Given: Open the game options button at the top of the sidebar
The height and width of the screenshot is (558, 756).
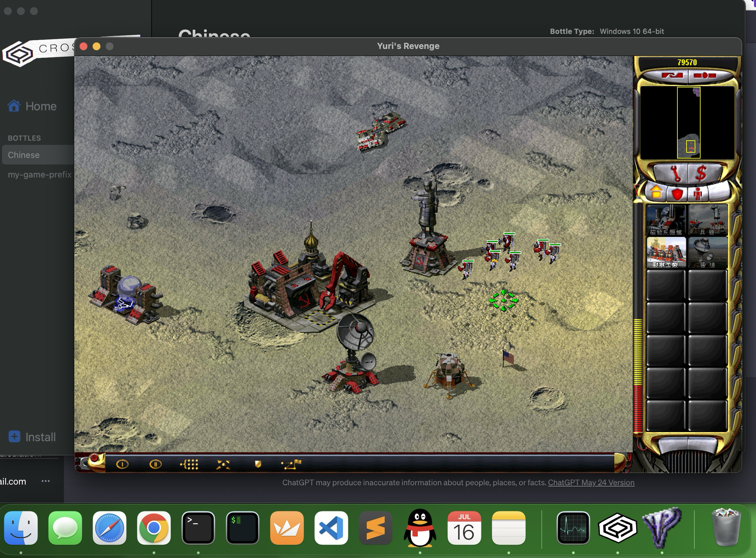Looking at the screenshot, I should coord(705,75).
